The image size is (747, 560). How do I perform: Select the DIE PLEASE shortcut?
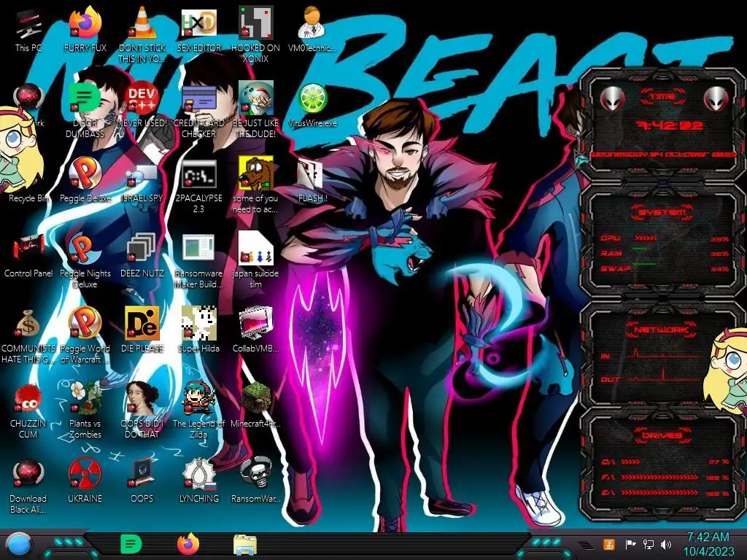pos(142,330)
